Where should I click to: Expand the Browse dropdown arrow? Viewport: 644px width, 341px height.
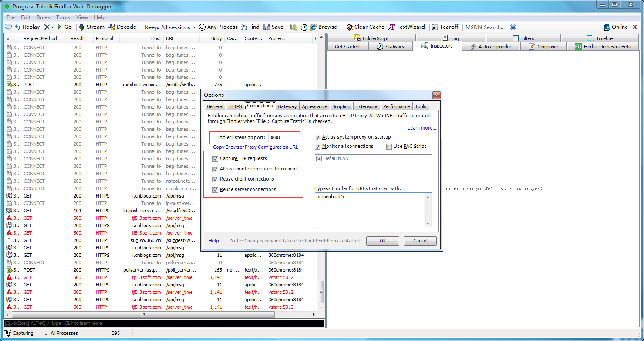pyautogui.click(x=343, y=27)
